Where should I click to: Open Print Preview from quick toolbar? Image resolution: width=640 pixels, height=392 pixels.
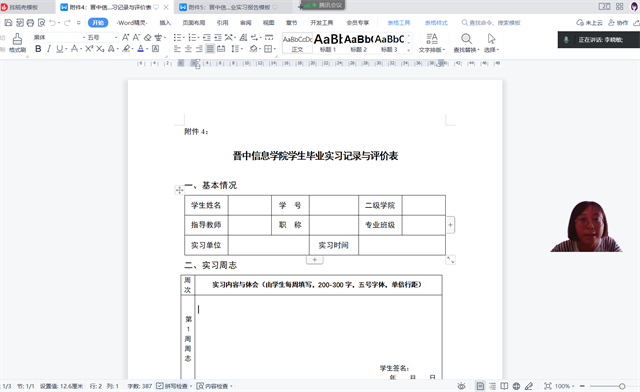coord(41,23)
